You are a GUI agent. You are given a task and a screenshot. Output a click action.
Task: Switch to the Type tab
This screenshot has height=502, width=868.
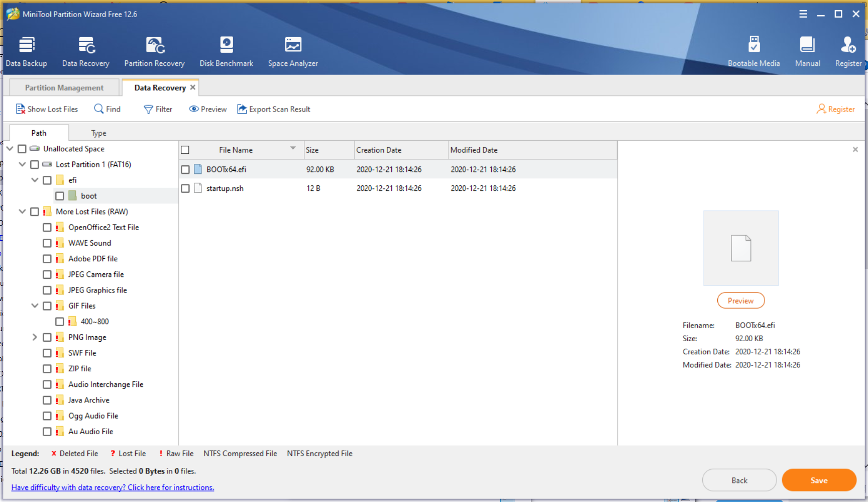pyautogui.click(x=98, y=133)
